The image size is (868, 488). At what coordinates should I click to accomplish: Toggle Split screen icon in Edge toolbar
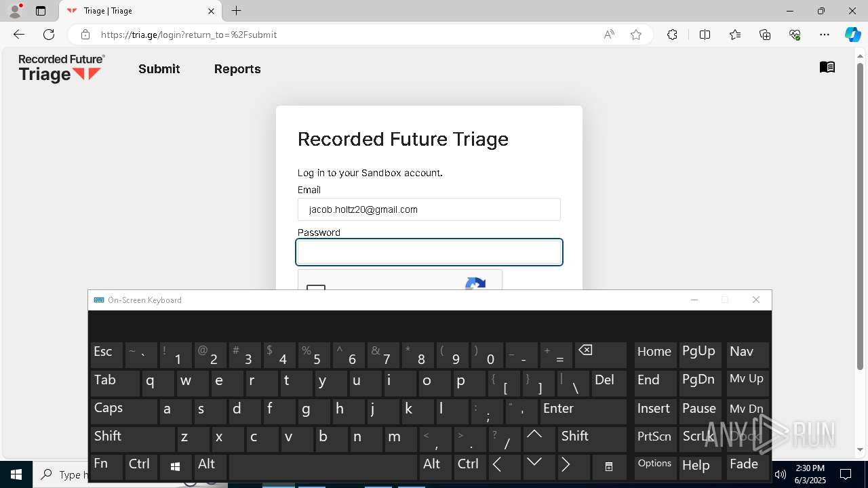(705, 35)
